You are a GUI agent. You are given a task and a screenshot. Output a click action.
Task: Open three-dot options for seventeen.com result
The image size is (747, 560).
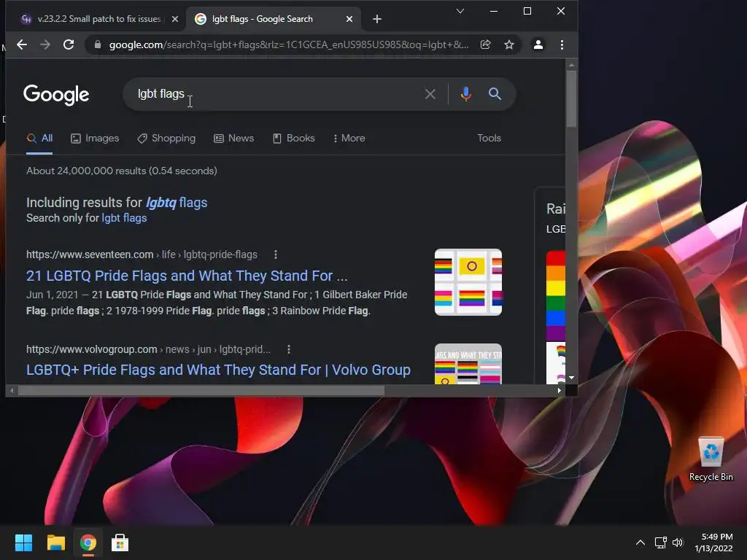[275, 254]
